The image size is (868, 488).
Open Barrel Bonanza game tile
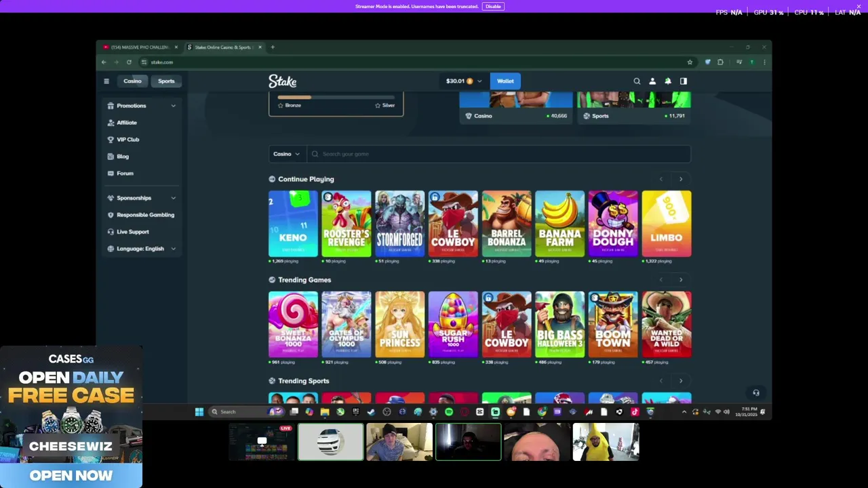point(507,224)
